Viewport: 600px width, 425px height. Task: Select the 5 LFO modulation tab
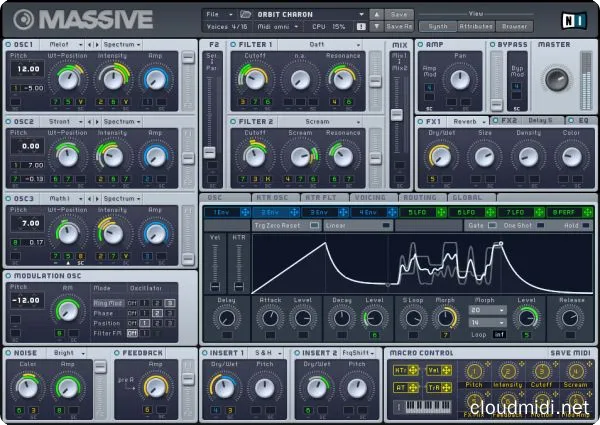[x=417, y=212]
